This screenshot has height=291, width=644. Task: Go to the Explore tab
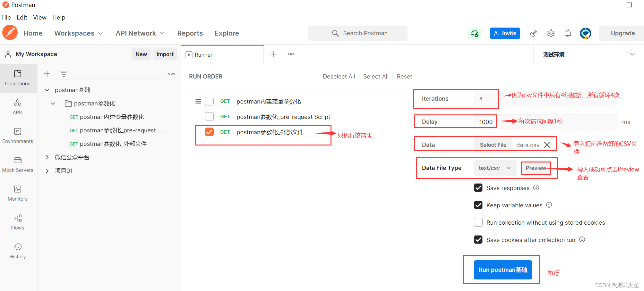227,33
